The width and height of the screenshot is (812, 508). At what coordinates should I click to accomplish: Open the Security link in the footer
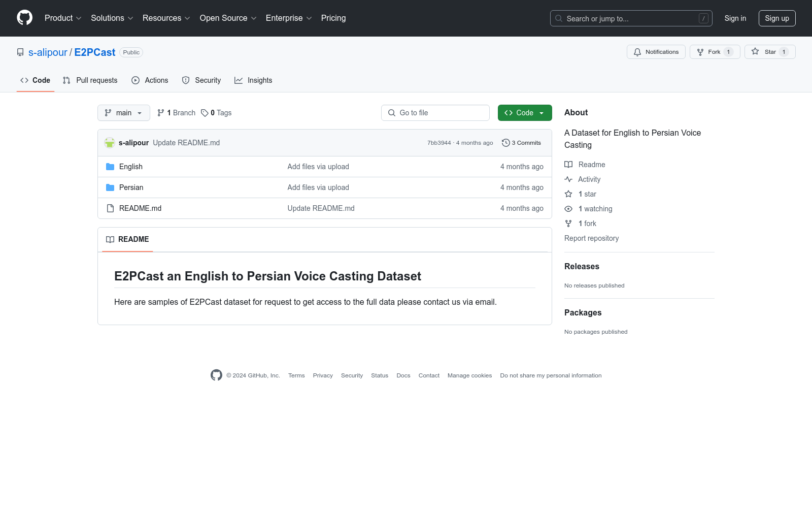pyautogui.click(x=352, y=375)
